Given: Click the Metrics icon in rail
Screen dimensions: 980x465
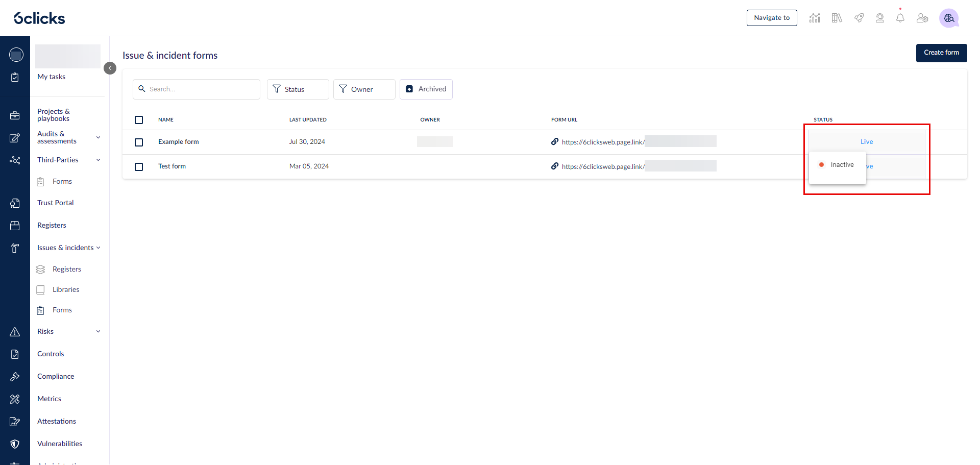Looking at the screenshot, I should 15,399.
